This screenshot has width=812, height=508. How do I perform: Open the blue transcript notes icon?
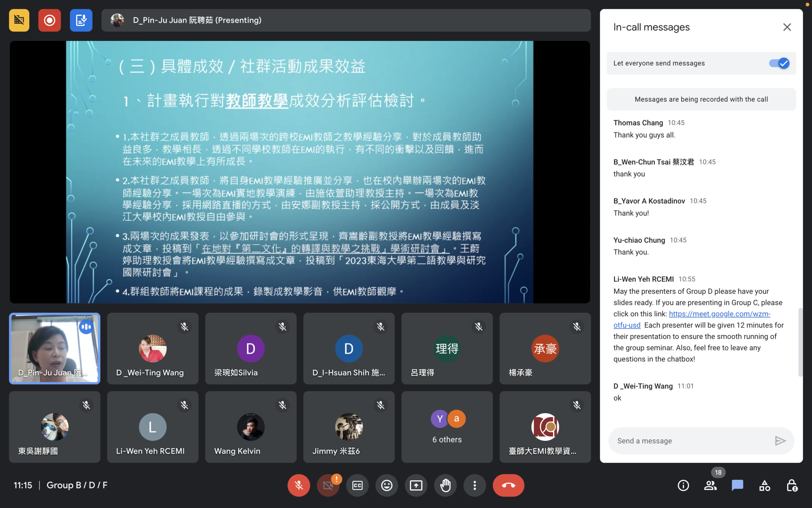coord(81,20)
